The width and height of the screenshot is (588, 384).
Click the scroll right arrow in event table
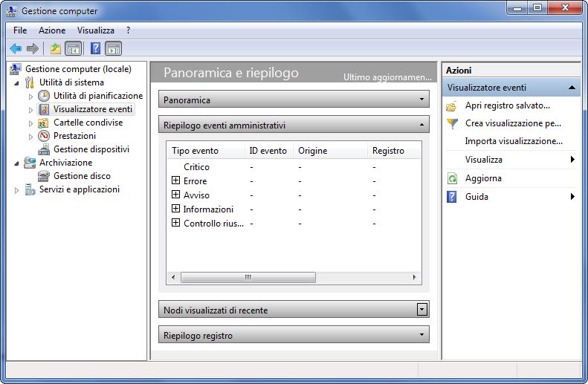[414, 278]
